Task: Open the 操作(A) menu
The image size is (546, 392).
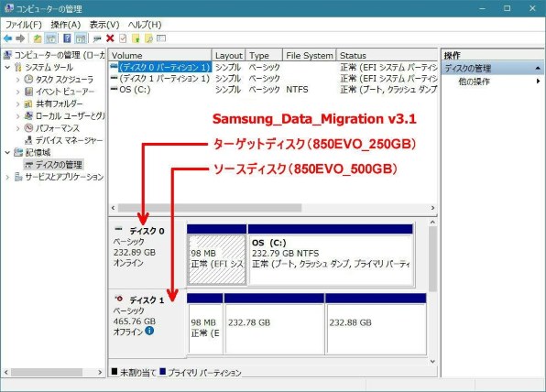Action: [x=65, y=25]
